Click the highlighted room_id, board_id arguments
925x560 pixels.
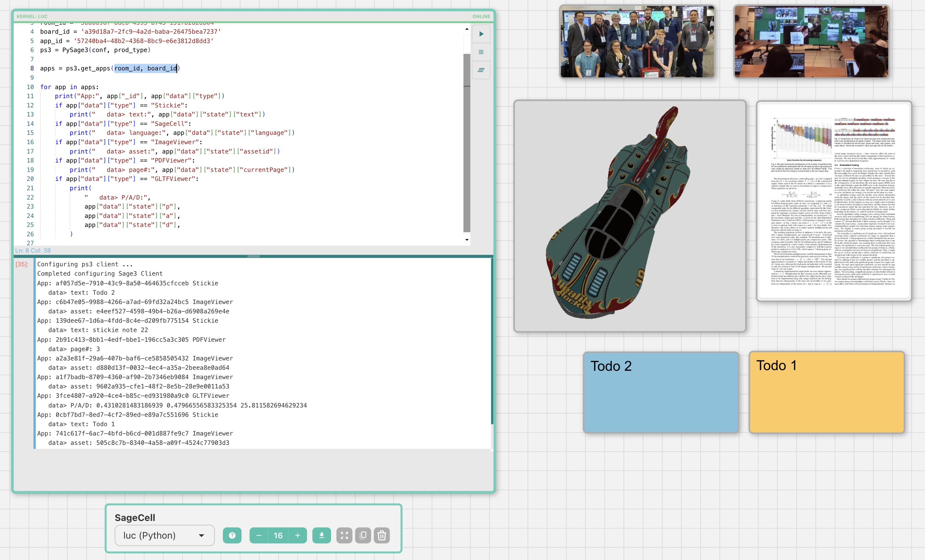point(146,68)
